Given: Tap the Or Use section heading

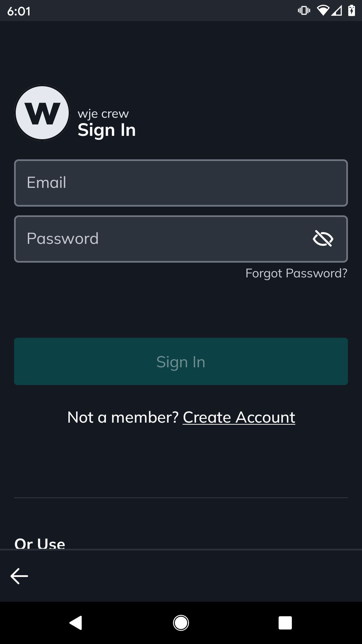Looking at the screenshot, I should click(x=40, y=543).
